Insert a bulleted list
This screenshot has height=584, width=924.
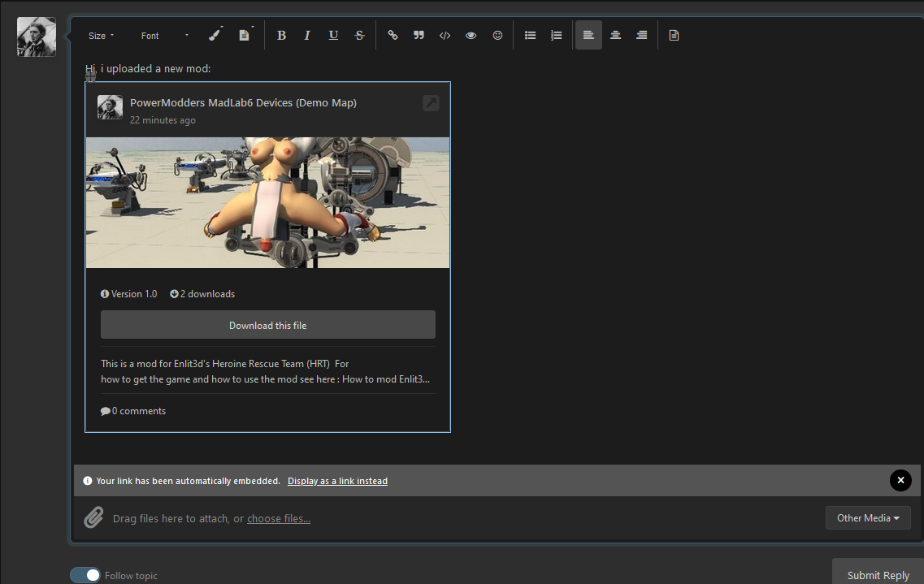point(531,35)
